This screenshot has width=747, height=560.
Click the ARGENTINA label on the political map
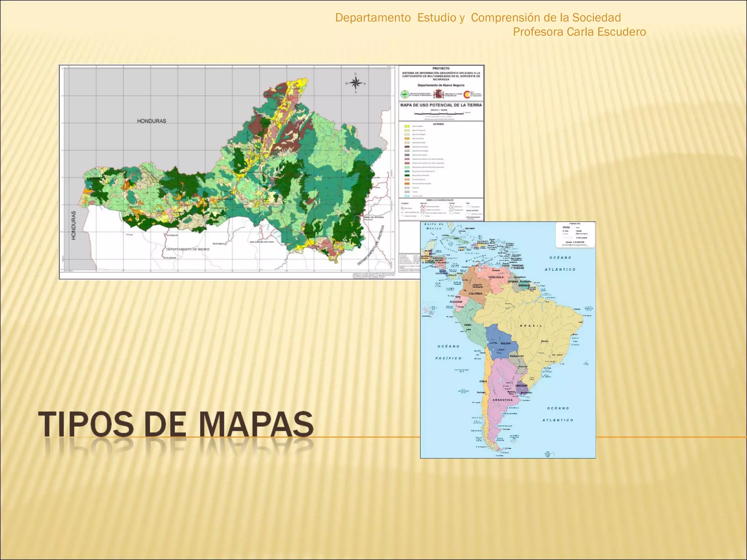503,400
